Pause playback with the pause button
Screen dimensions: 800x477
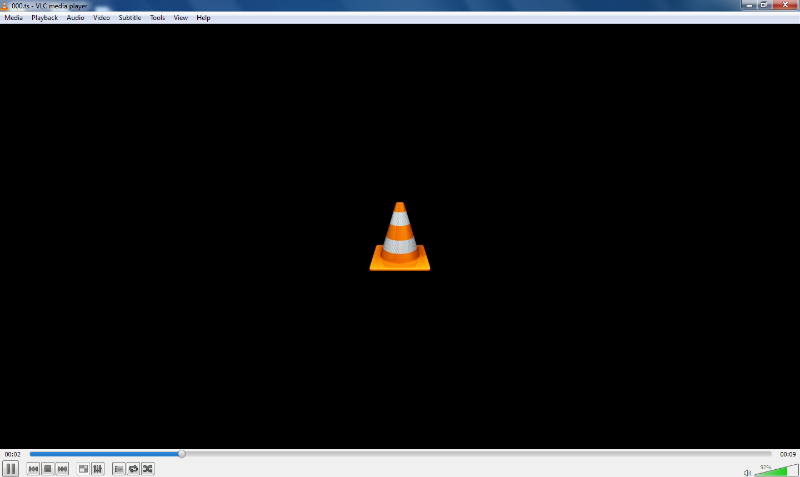pos(10,468)
